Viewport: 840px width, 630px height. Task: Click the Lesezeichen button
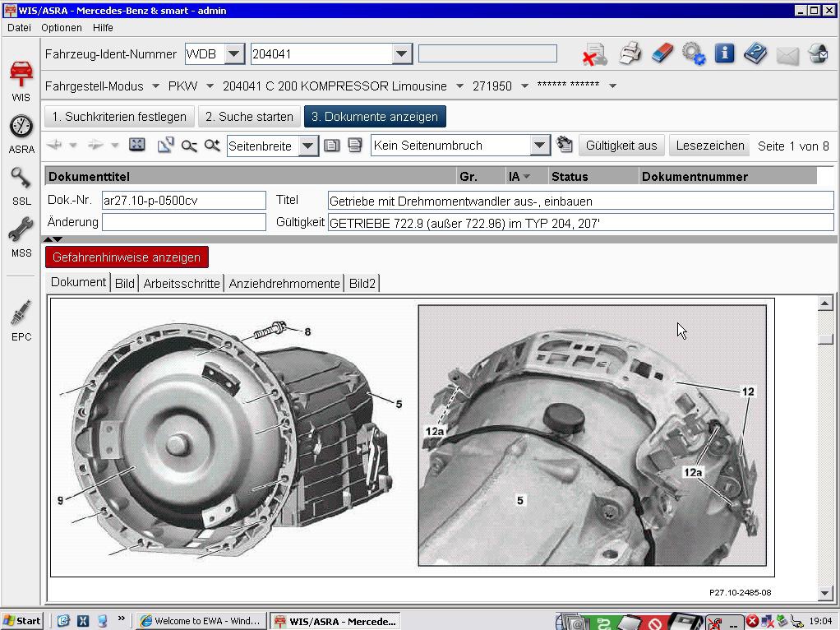tap(710, 146)
